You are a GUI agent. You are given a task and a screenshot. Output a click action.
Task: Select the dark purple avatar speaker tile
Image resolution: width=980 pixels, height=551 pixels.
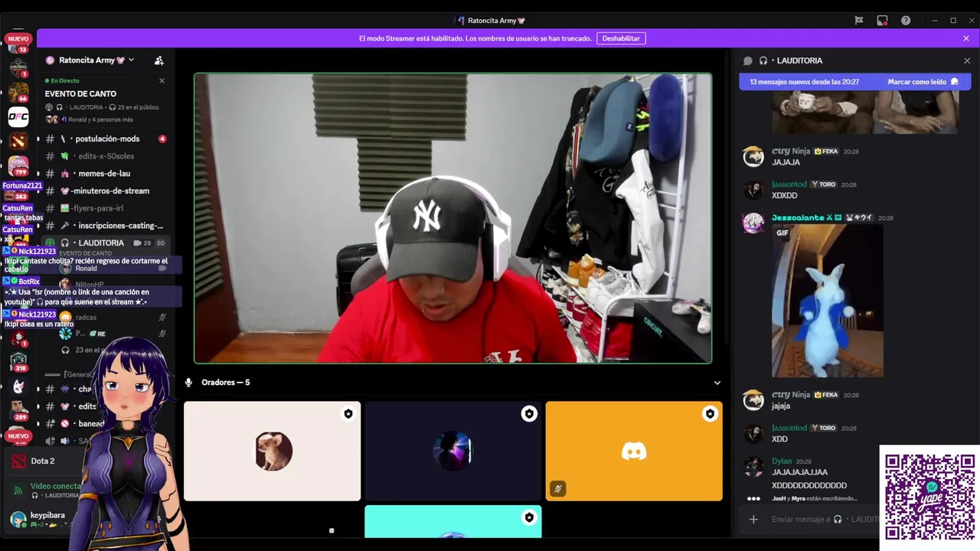[453, 452]
